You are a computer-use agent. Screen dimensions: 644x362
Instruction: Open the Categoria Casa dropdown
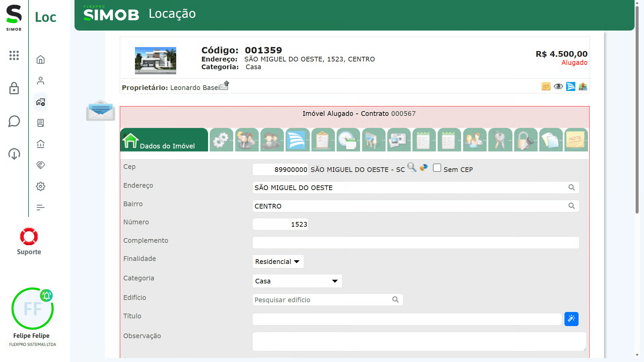pos(297,281)
